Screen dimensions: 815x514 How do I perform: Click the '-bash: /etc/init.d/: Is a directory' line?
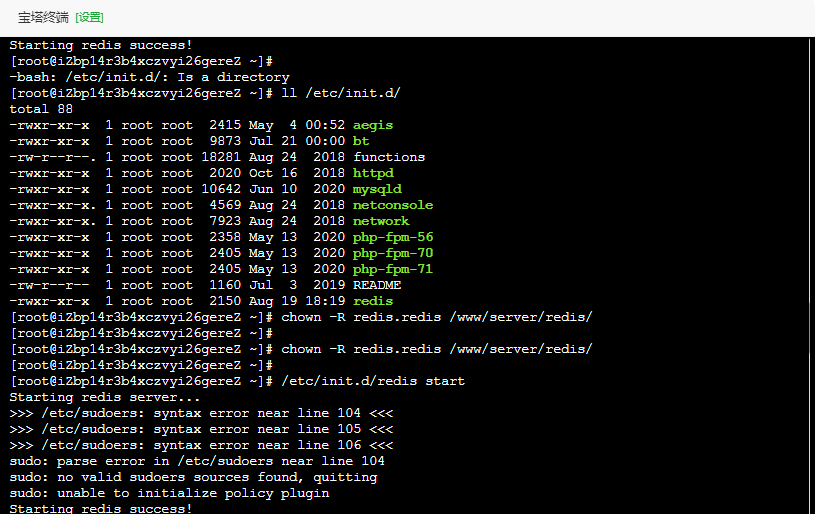[149, 77]
